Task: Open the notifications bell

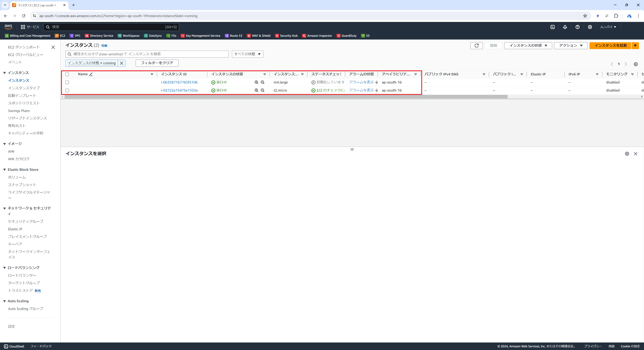Action: point(565,27)
